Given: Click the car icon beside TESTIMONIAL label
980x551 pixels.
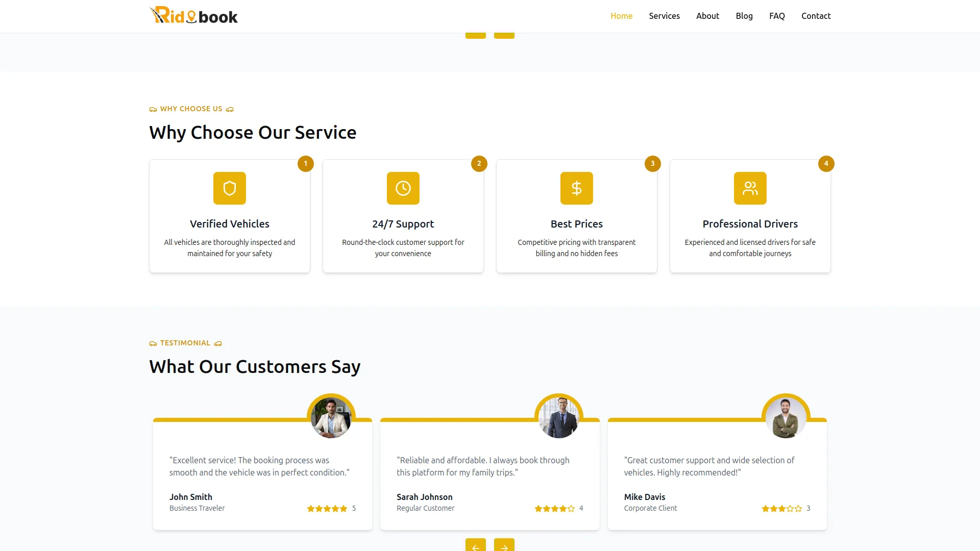Looking at the screenshot, I should click(x=153, y=343).
